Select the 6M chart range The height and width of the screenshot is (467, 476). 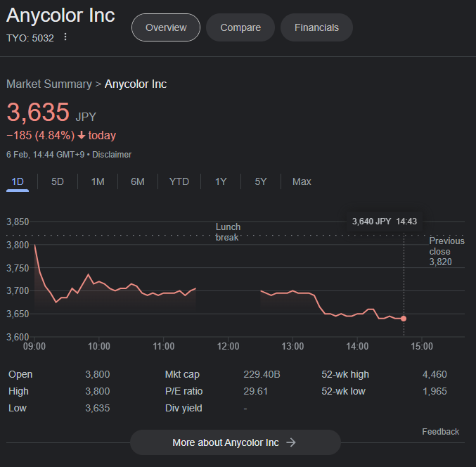[x=138, y=181]
